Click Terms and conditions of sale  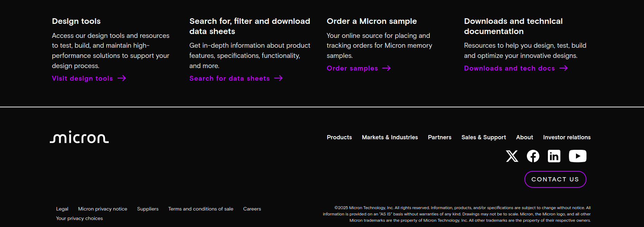pos(201,209)
